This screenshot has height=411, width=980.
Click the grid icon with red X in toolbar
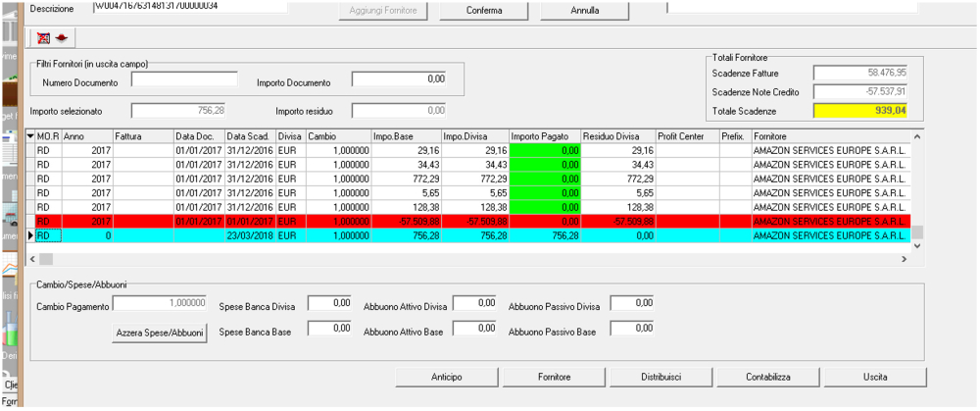pyautogui.click(x=42, y=38)
